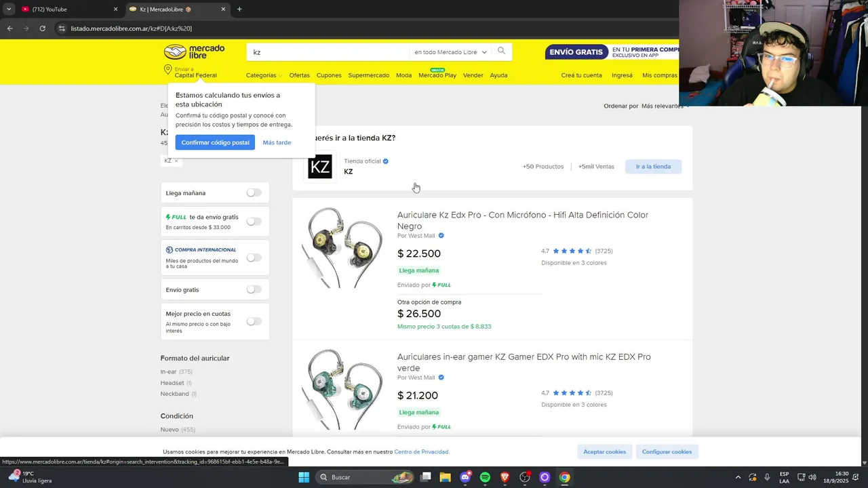
Task: Click the location pin icon by Capital Federal
Action: [x=167, y=70]
